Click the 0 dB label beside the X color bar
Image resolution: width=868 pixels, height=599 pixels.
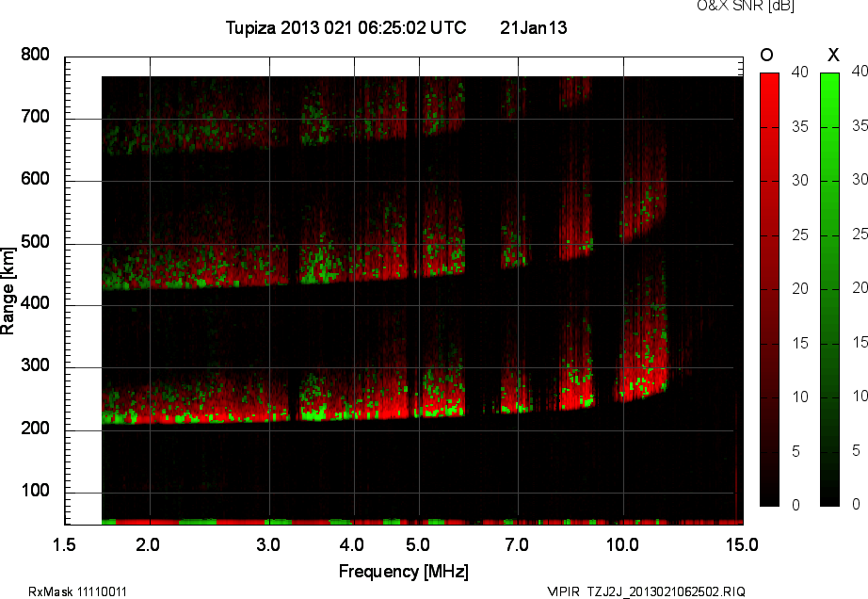(857, 504)
